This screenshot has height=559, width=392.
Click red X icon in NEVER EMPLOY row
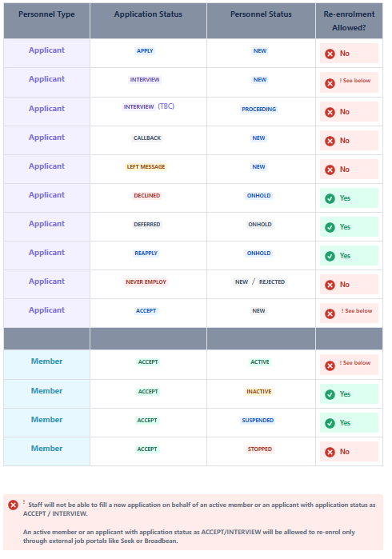pos(330,285)
